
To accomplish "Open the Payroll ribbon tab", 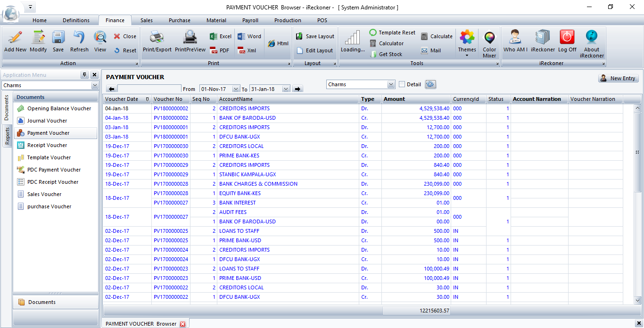I will [x=250, y=20].
